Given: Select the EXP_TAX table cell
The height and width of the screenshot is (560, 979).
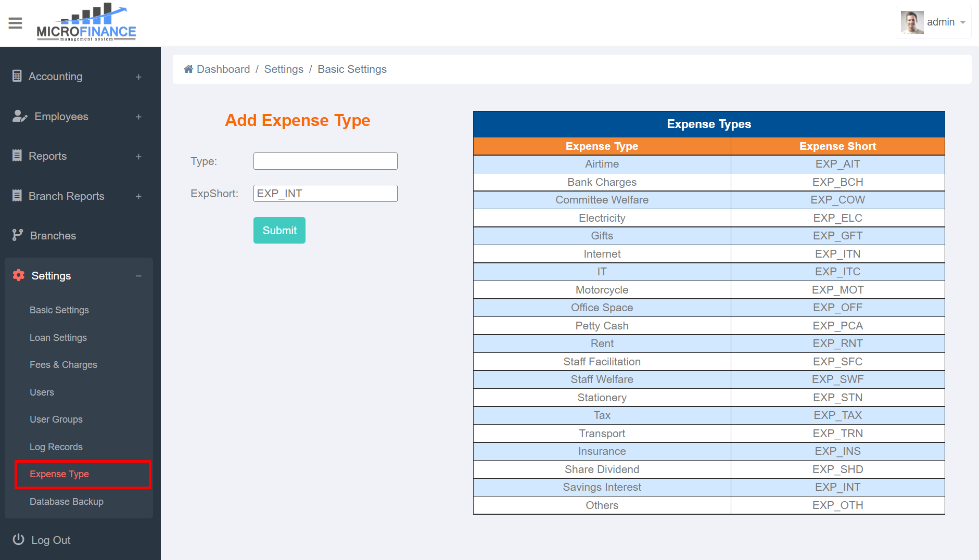Looking at the screenshot, I should (837, 415).
